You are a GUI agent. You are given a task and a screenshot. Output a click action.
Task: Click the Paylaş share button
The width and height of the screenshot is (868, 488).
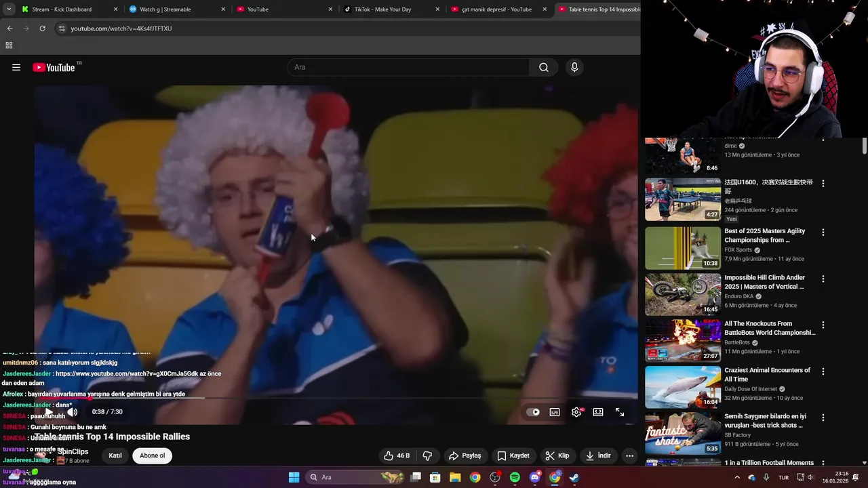tap(465, 455)
